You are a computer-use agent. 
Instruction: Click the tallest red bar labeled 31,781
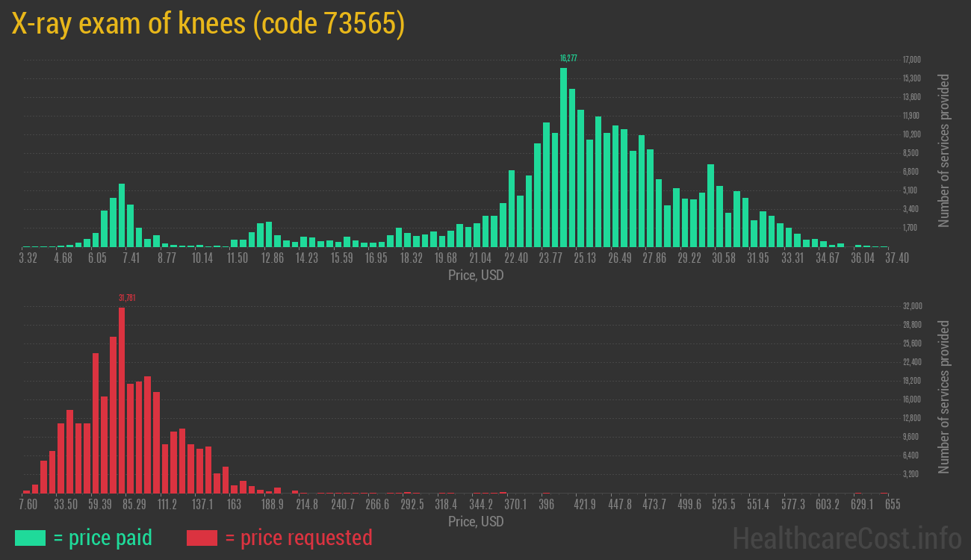click(x=122, y=400)
